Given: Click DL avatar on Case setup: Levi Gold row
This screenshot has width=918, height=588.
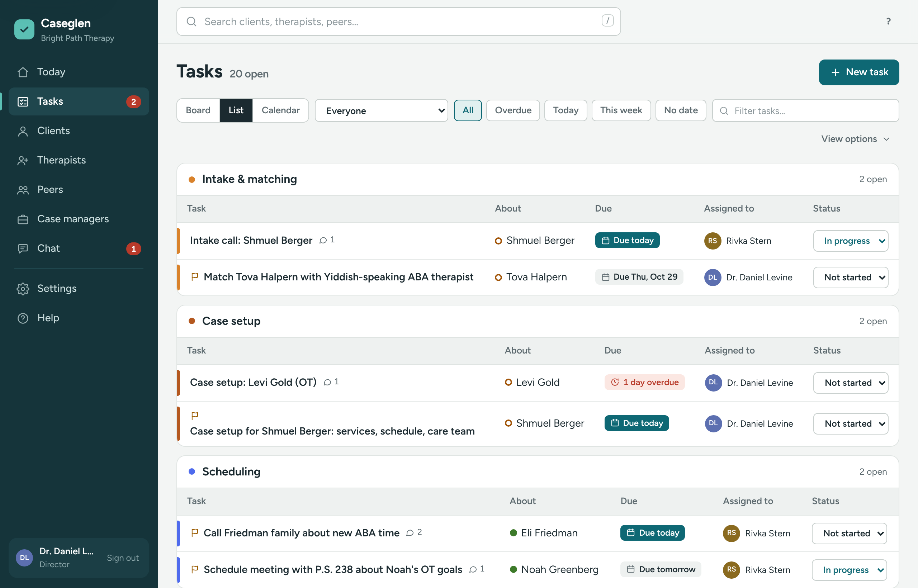Looking at the screenshot, I should [713, 383].
